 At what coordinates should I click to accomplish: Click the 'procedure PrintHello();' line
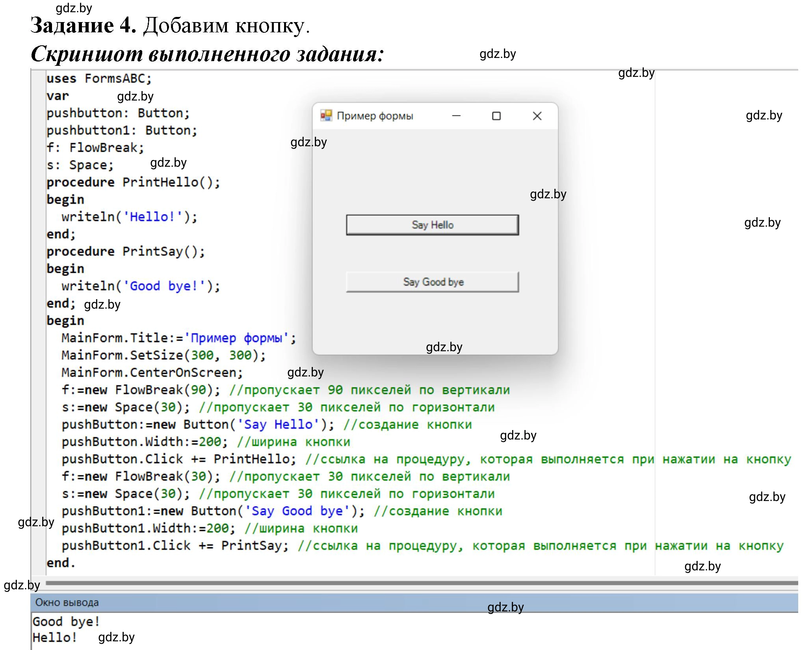pyautogui.click(x=133, y=183)
